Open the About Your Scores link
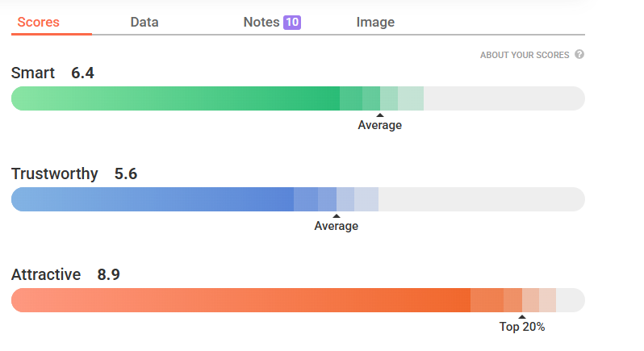This screenshot has width=644, height=351. [x=525, y=55]
